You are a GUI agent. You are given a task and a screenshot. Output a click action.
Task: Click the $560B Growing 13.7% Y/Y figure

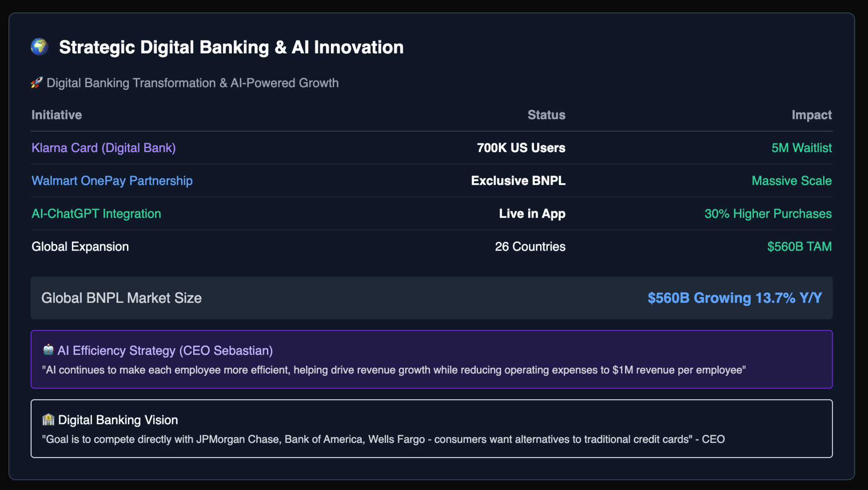click(734, 298)
